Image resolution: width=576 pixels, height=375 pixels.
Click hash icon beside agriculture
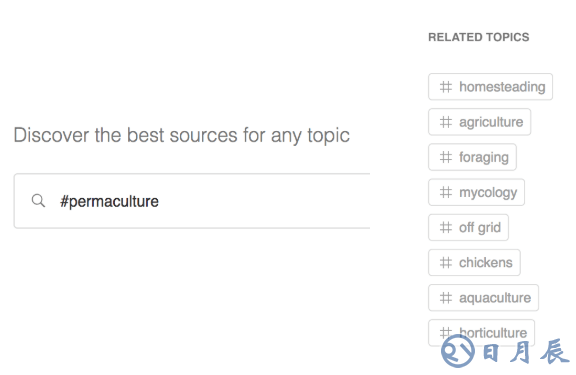click(x=446, y=122)
